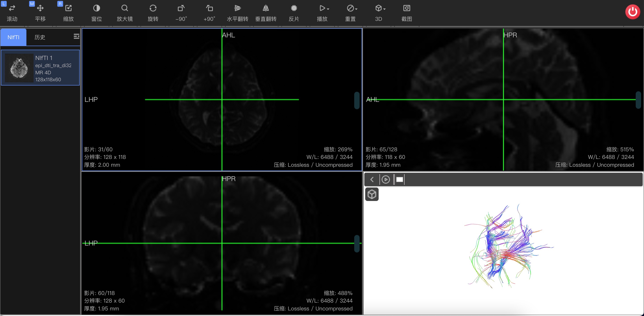Image resolution: width=644 pixels, height=316 pixels.
Task: Go back with the 3D panel arrow
Action: tap(372, 179)
